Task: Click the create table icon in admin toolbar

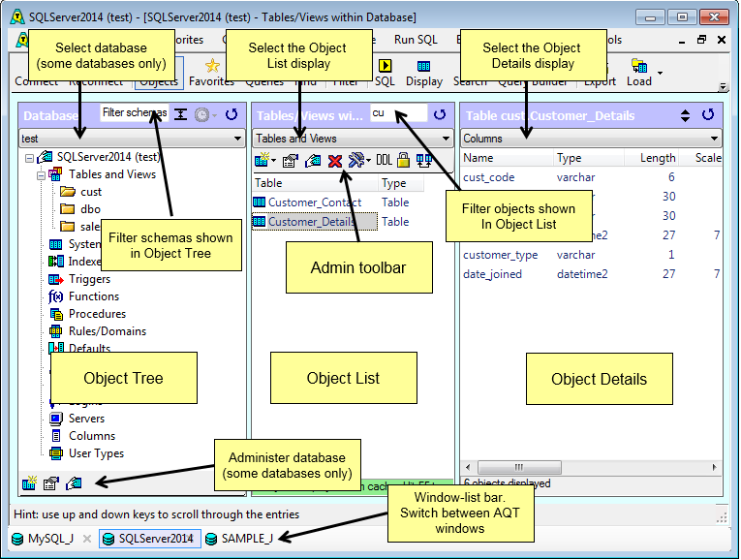Action: 262,160
